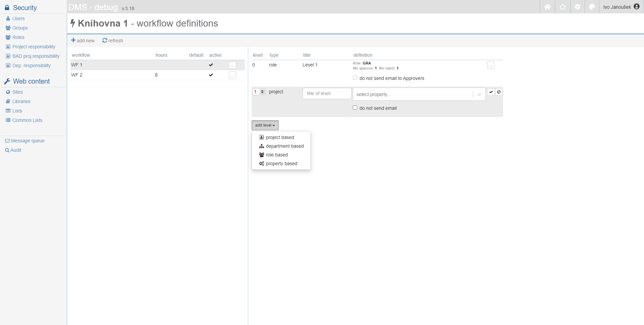Click the lightning bolt workflow icon
This screenshot has height=325, width=644.
point(73,23)
